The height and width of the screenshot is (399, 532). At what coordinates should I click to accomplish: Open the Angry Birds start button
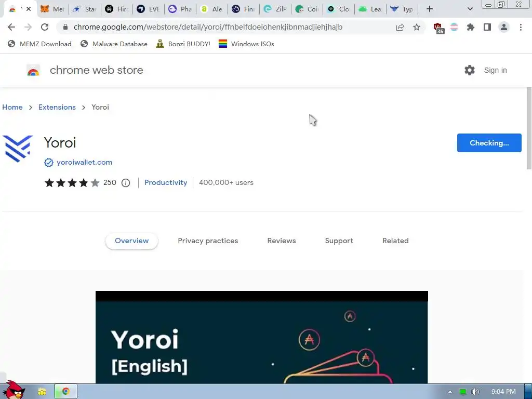pyautogui.click(x=14, y=390)
